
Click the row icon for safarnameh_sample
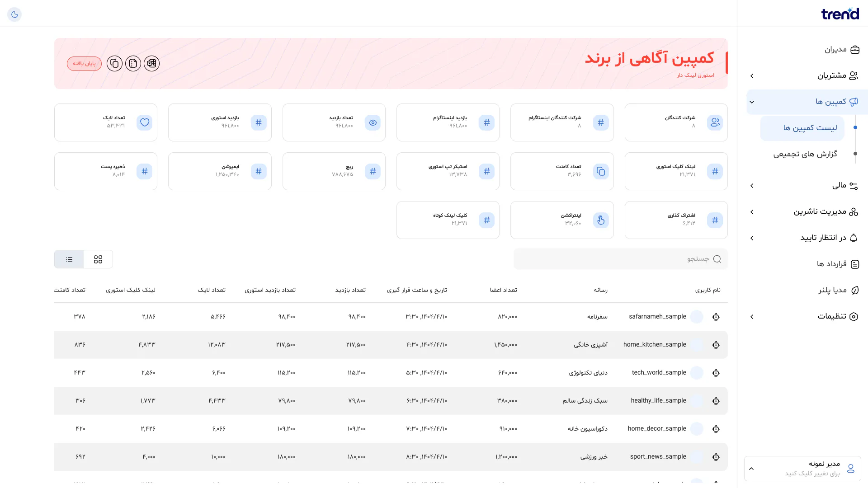[x=716, y=317]
